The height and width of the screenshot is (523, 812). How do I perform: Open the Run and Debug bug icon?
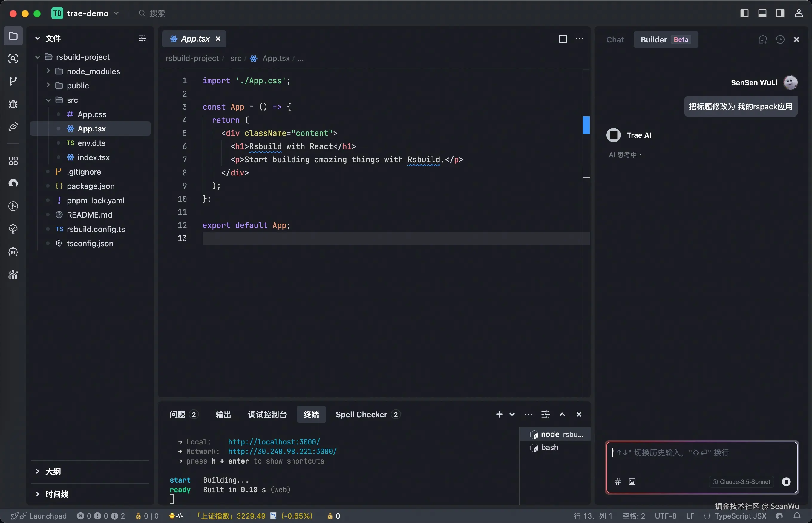point(13,104)
